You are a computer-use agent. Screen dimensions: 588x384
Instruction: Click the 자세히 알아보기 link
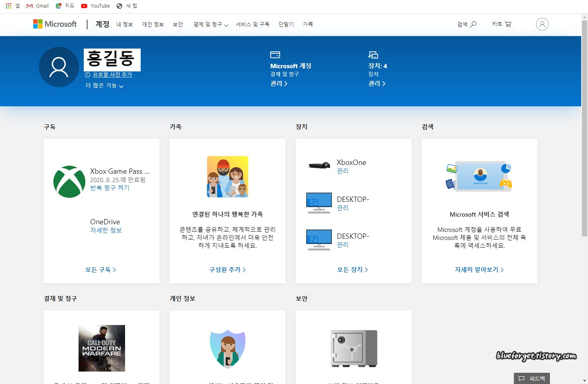click(479, 270)
